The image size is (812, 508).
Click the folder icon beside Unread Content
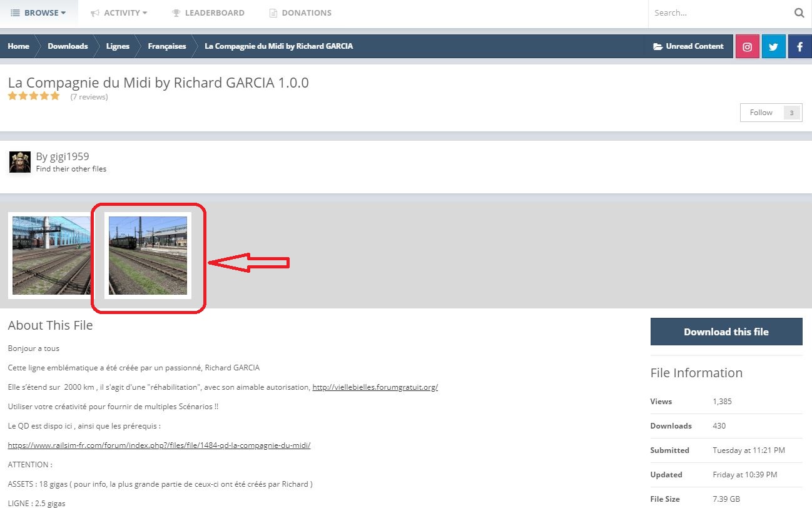(657, 46)
